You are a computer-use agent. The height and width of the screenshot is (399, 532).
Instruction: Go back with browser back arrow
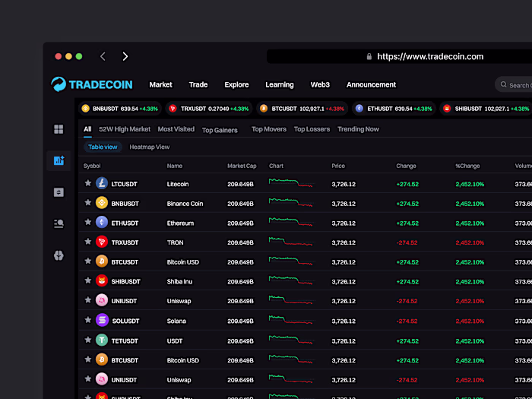pyautogui.click(x=103, y=56)
